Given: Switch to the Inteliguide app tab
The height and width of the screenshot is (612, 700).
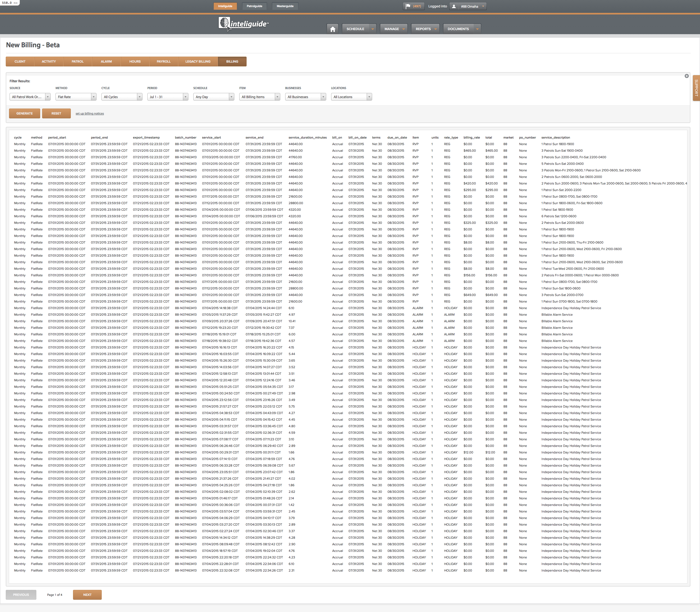Looking at the screenshot, I should point(225,6).
